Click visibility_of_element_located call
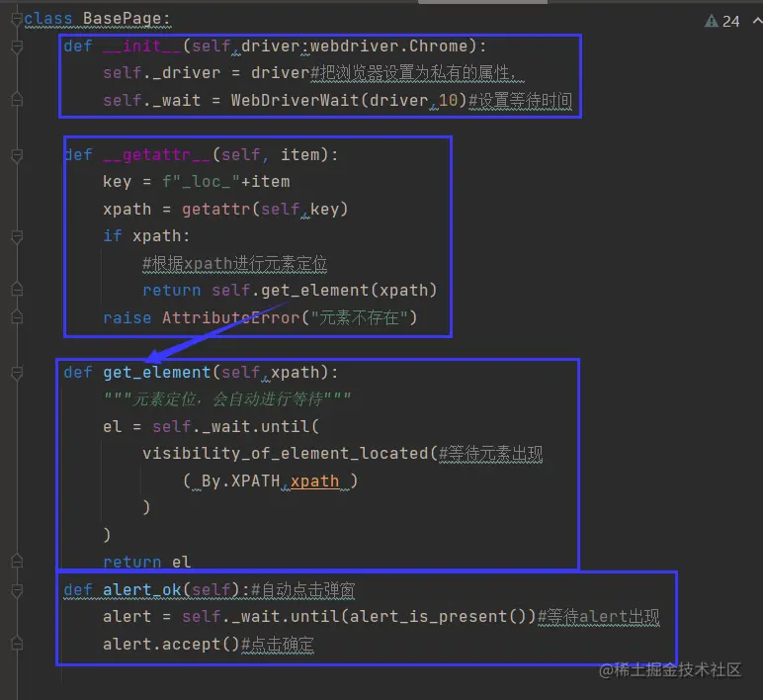 pos(286,454)
